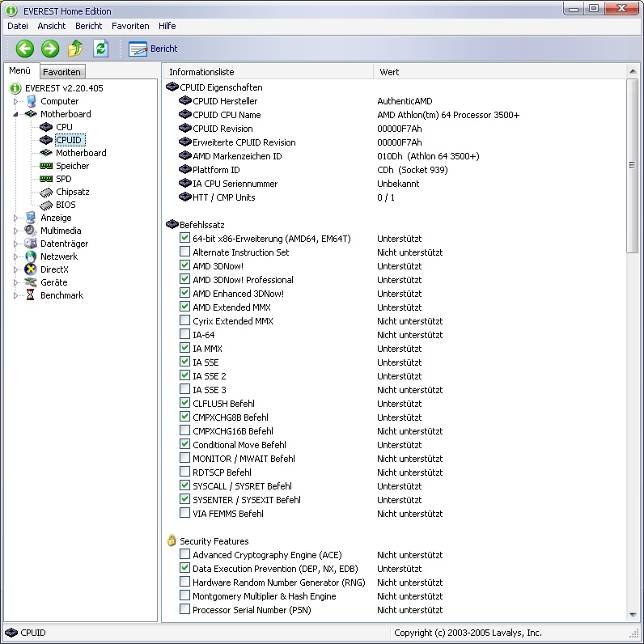Click the Plattform ID row icon
This screenshot has height=644, width=644.
coord(185,169)
